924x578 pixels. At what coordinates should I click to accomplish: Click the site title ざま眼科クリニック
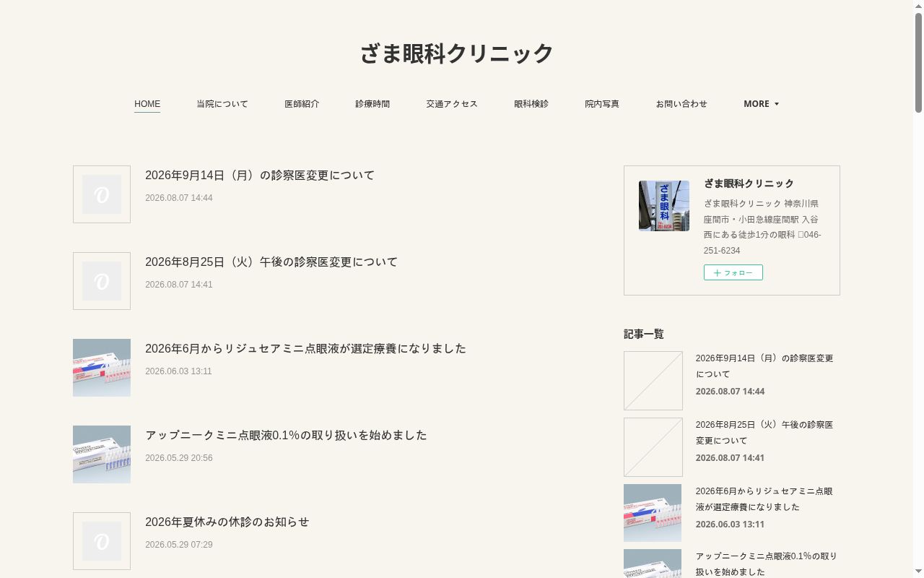[457, 53]
